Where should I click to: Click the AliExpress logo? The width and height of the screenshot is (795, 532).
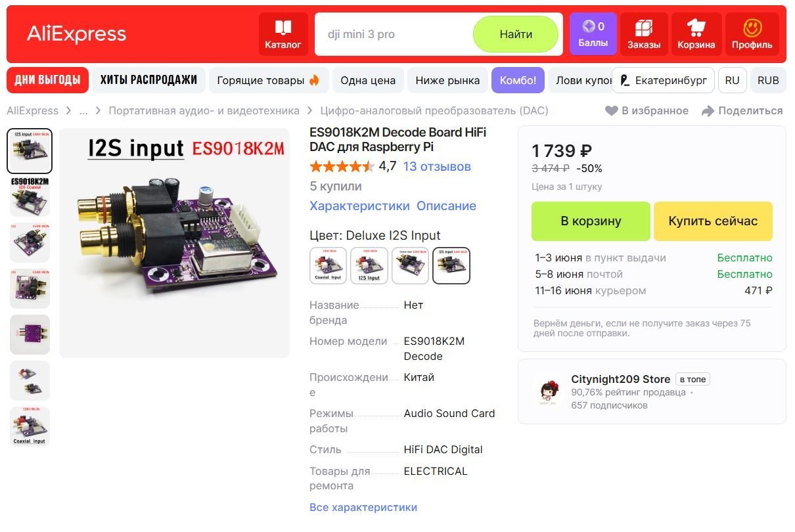coord(76,34)
